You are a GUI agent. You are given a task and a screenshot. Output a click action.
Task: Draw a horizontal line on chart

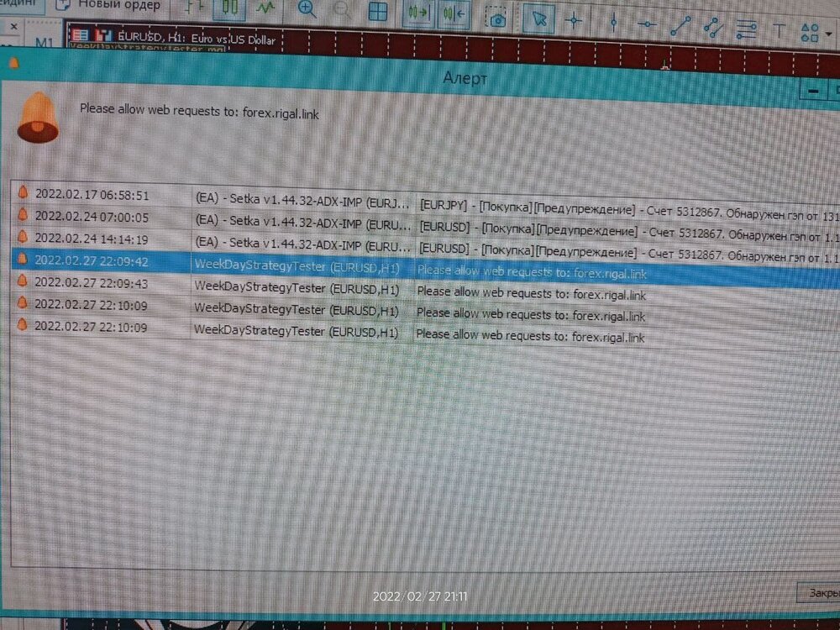pyautogui.click(x=647, y=24)
